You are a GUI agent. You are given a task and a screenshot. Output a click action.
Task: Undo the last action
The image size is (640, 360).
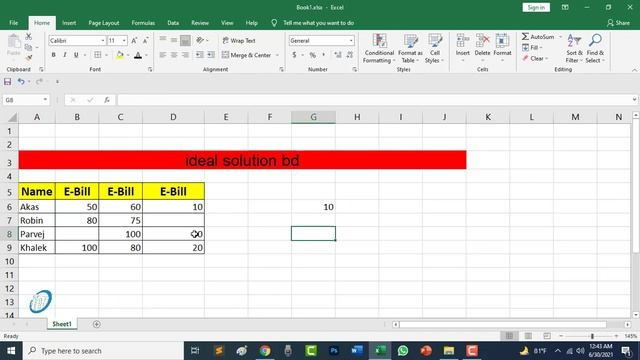coord(21,82)
